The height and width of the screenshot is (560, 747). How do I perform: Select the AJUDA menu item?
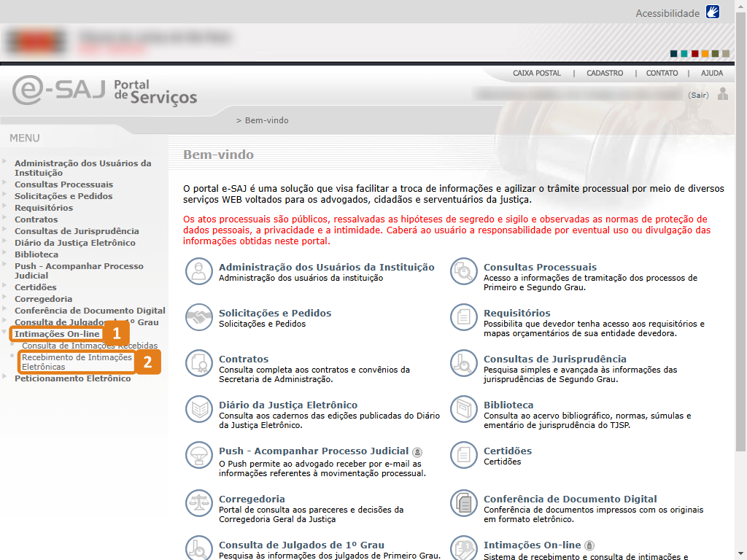click(x=712, y=73)
